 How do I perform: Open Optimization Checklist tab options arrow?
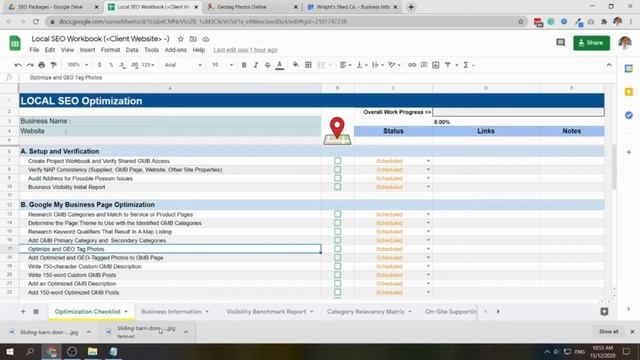(126, 311)
